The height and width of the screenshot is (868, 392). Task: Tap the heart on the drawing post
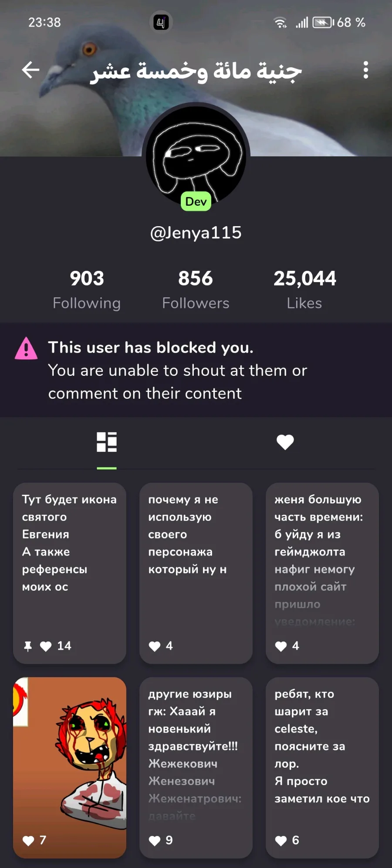pyautogui.click(x=28, y=841)
